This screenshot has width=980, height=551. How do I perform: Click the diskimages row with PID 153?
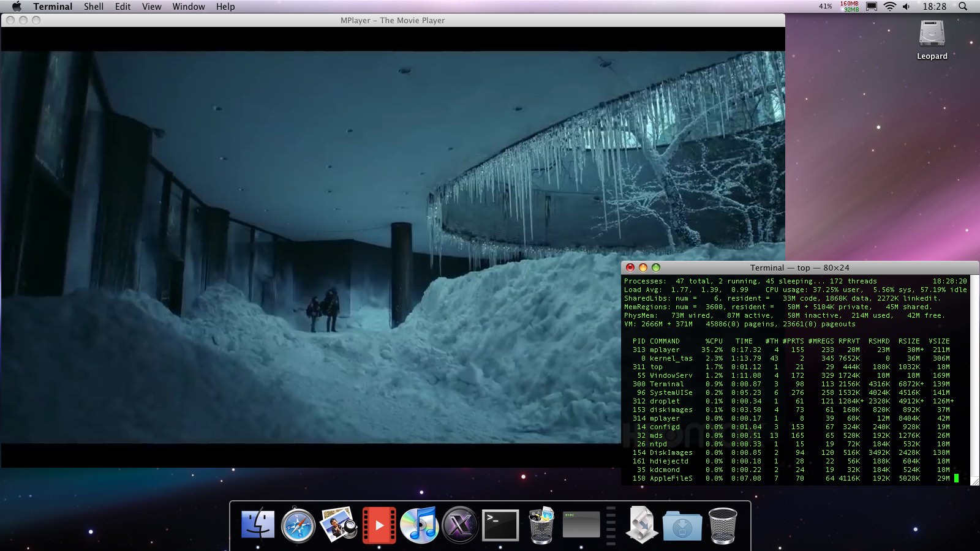[x=791, y=410]
